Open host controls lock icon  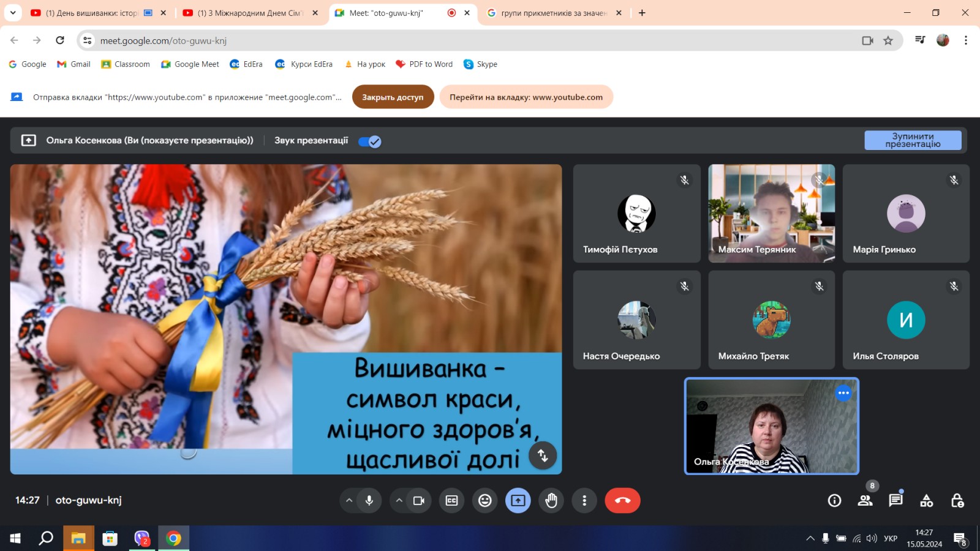pyautogui.click(x=957, y=501)
